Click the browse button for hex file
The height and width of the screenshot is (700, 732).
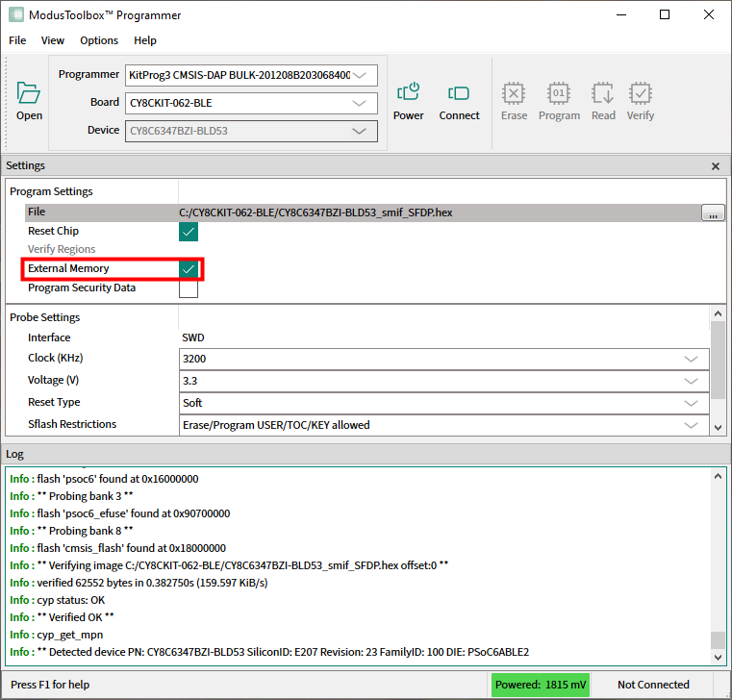[713, 212]
